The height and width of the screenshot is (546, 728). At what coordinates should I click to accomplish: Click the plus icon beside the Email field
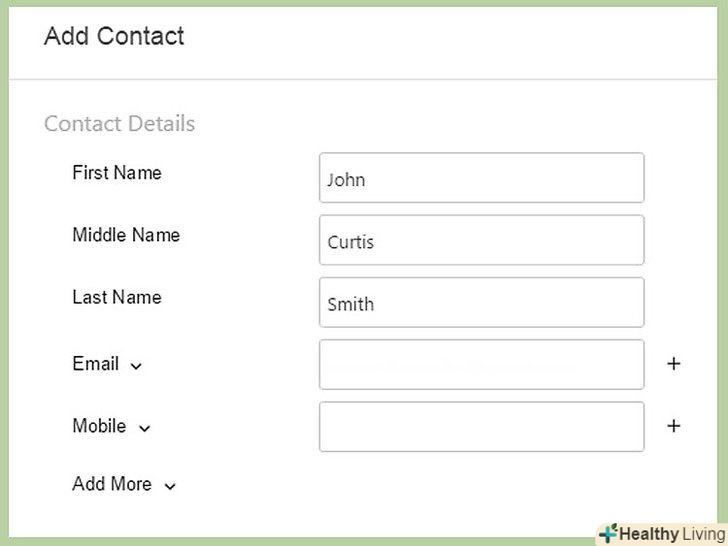pyautogui.click(x=673, y=364)
